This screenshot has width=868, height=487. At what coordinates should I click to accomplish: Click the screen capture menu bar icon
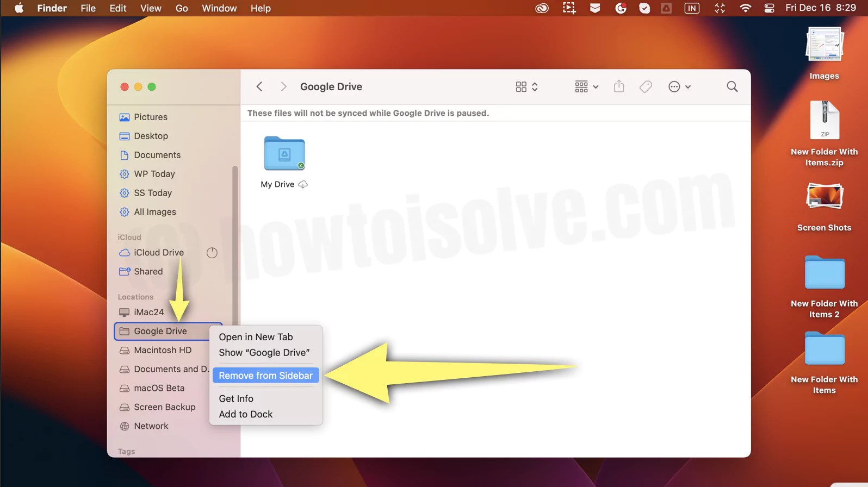(569, 8)
